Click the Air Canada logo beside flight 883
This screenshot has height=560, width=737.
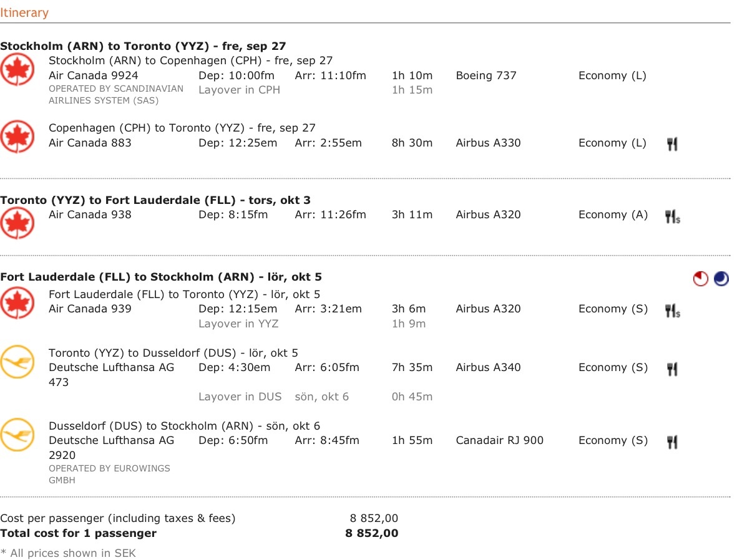point(17,137)
